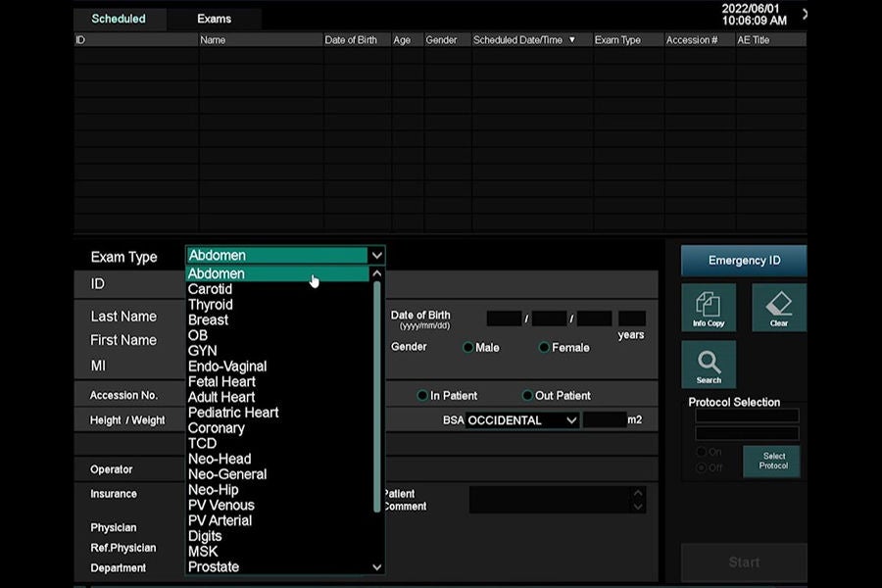Image resolution: width=882 pixels, height=588 pixels.
Task: Choose the In Patient radio option
Action: coord(422,396)
